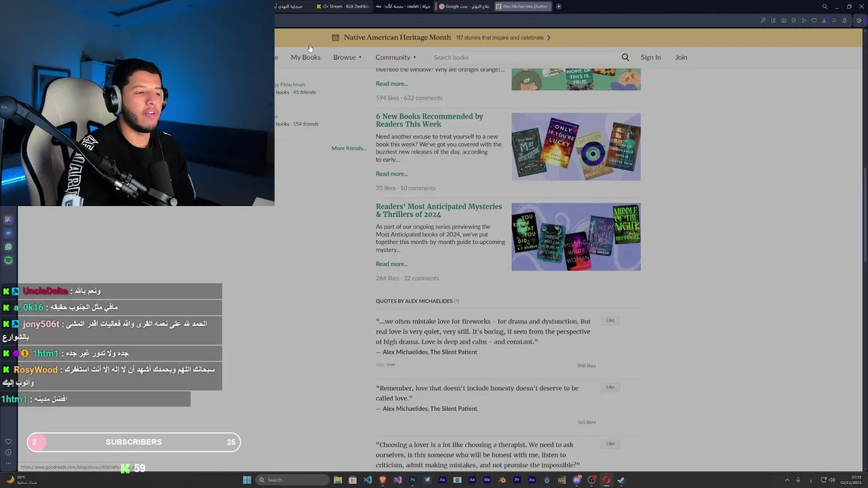The image size is (868, 488).
Task: Click the heart bookmark icon in browser toolbar
Action: coord(814,20)
